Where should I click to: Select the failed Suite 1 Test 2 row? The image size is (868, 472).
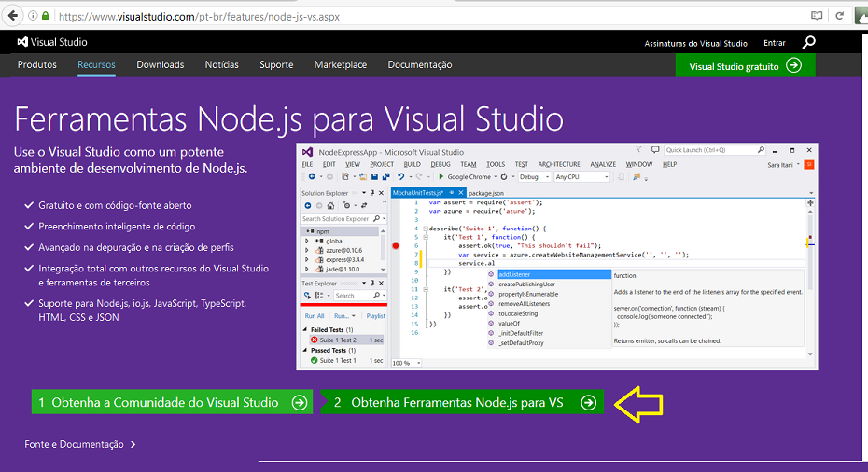(346, 340)
